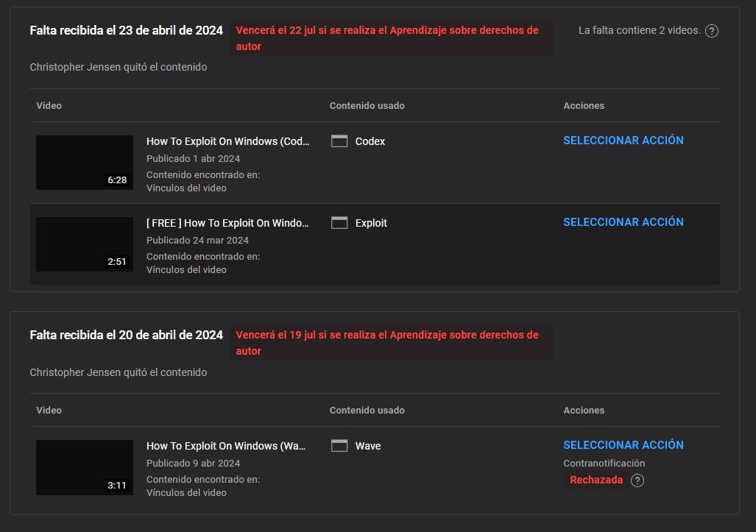
Task: Open the 3:11 video thumbnail
Action: (85, 467)
